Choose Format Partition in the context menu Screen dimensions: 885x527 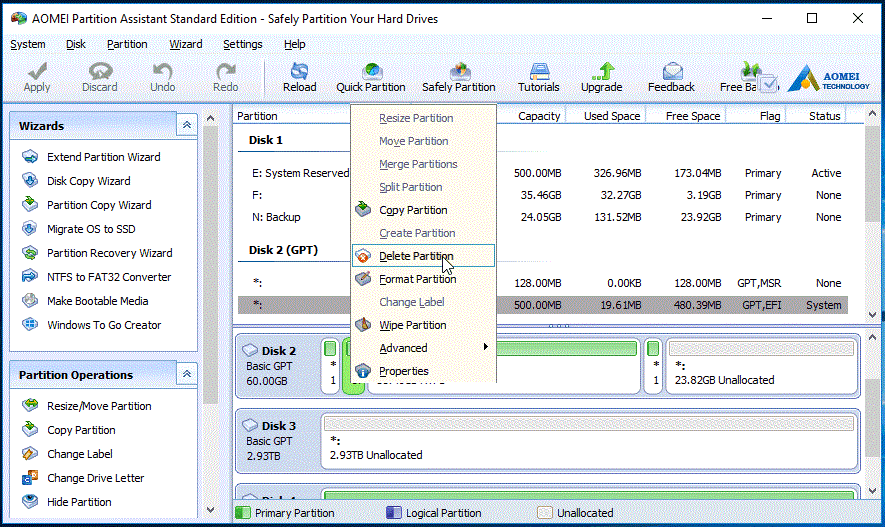423,279
